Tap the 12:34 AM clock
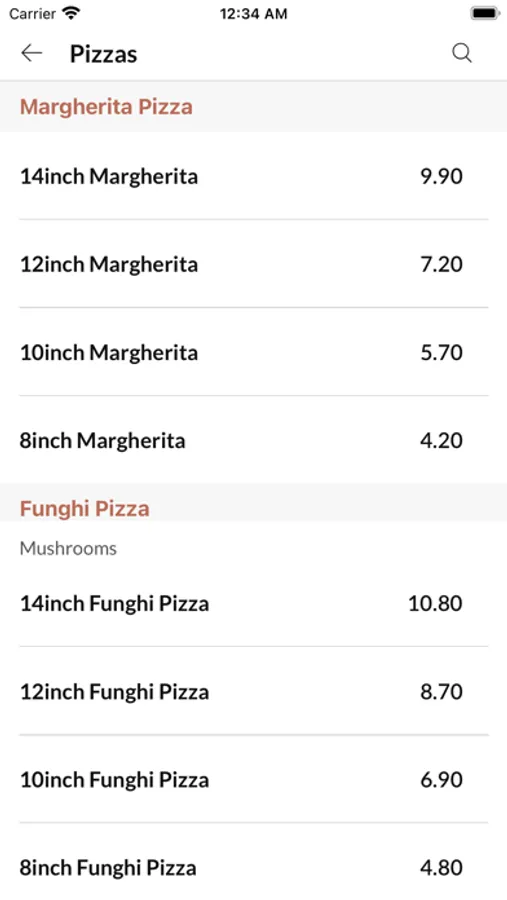 tap(253, 14)
